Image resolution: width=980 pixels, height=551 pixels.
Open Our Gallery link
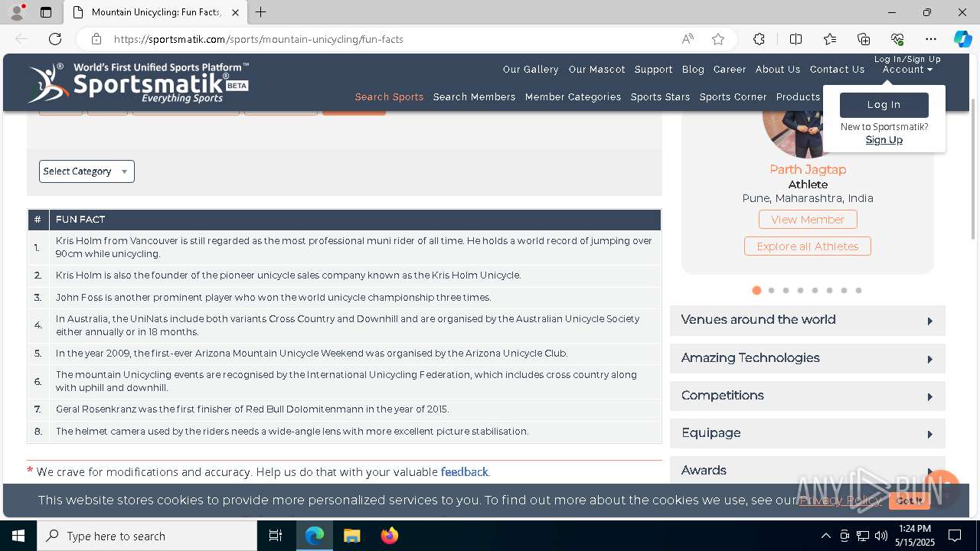(x=531, y=70)
